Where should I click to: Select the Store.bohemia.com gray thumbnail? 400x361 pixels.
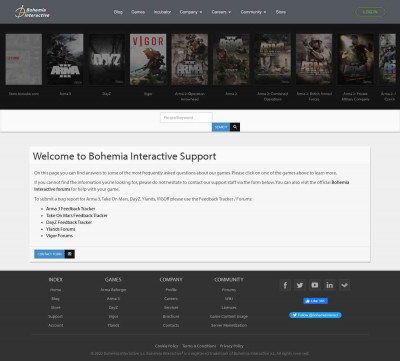pyautogui.click(x=24, y=59)
